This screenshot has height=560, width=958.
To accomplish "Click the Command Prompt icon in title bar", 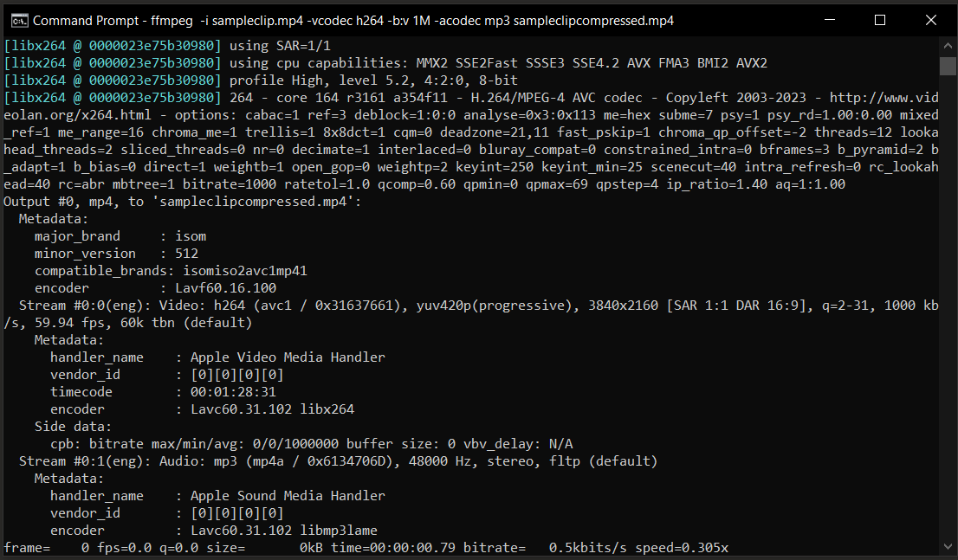I will click(x=16, y=20).
